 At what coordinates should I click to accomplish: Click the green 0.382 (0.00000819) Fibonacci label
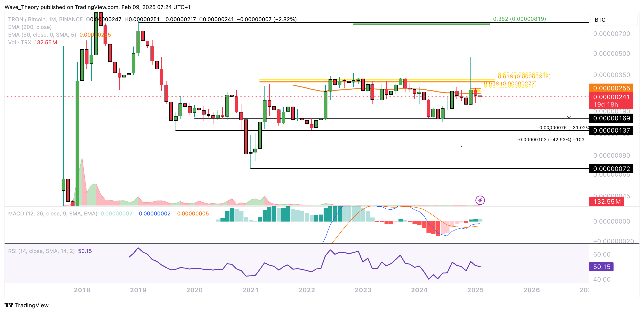[519, 19]
